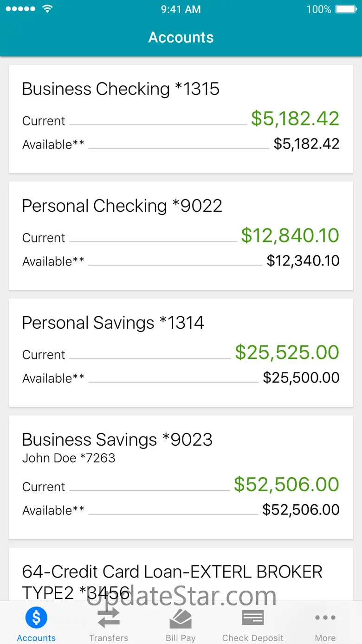
Task: Switch to the Check Deposit tab label
Action: click(253, 638)
